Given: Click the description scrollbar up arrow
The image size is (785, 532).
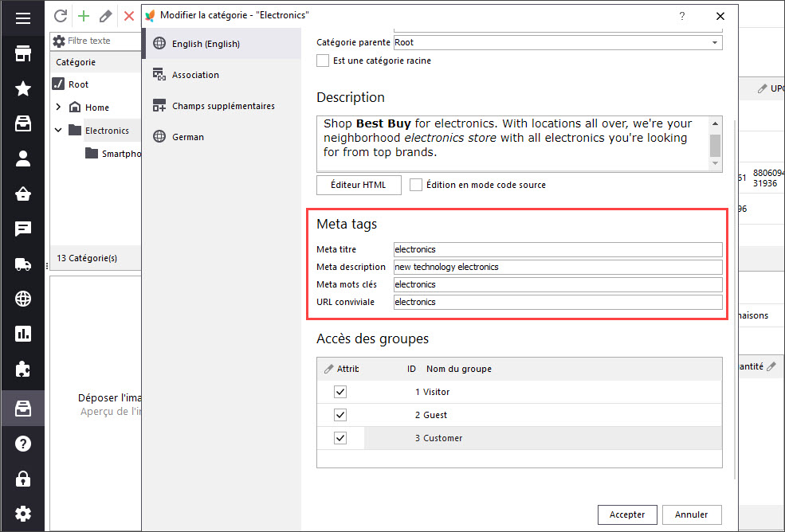Looking at the screenshot, I should pyautogui.click(x=715, y=123).
